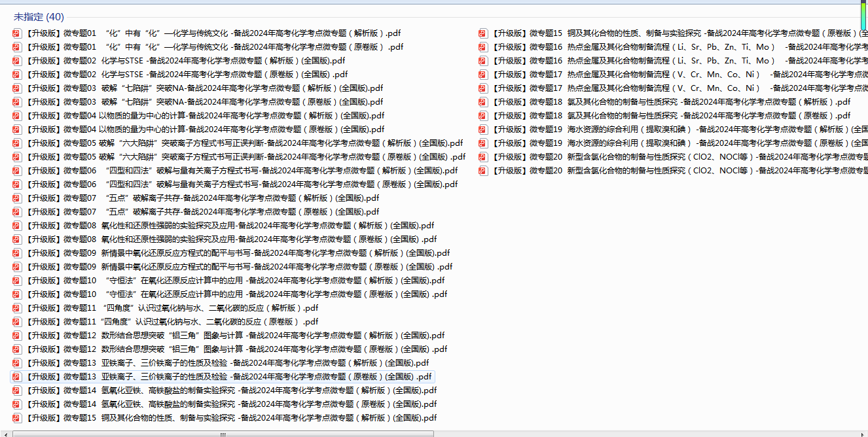Select the PDF icon for 微专题11 解析版

point(17,308)
